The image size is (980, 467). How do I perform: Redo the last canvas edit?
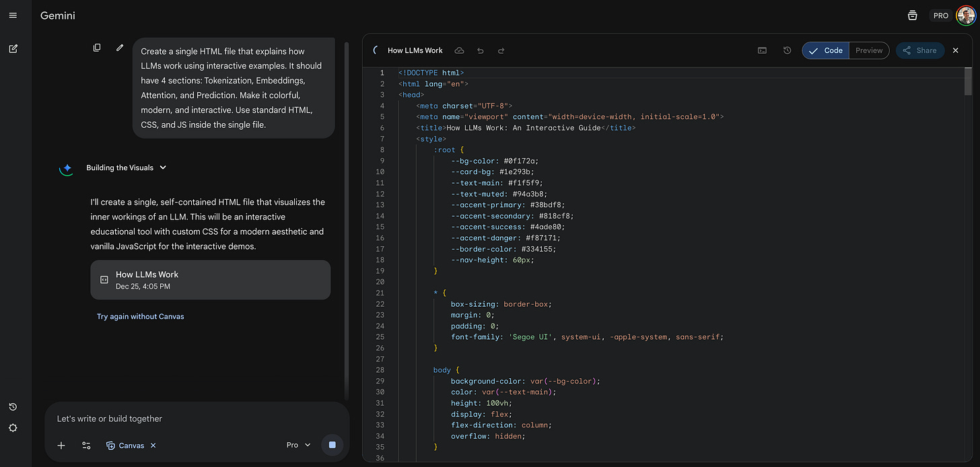coord(501,50)
